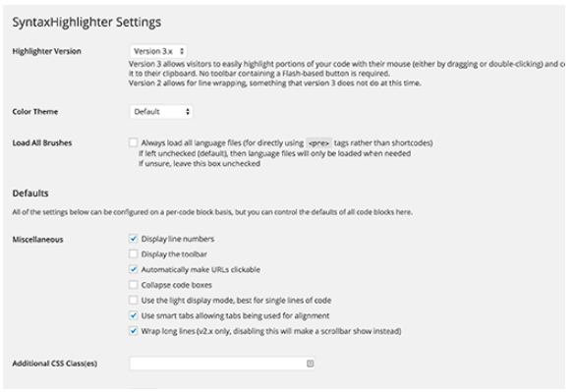Screen dimensions: 573x392
Task: Click the Additional CSS Class(es) label
Action: point(55,364)
